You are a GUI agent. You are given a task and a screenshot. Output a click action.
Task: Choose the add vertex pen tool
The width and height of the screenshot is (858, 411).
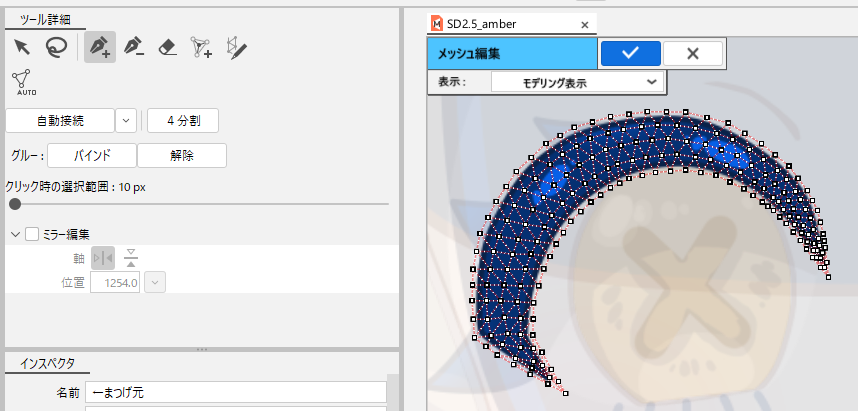[x=98, y=46]
